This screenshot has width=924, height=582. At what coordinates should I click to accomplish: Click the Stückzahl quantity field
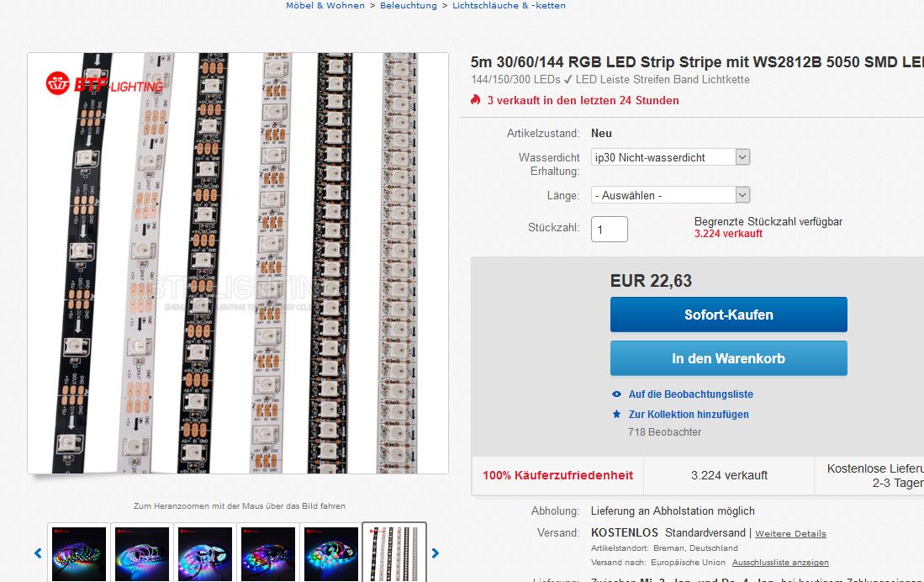610,229
